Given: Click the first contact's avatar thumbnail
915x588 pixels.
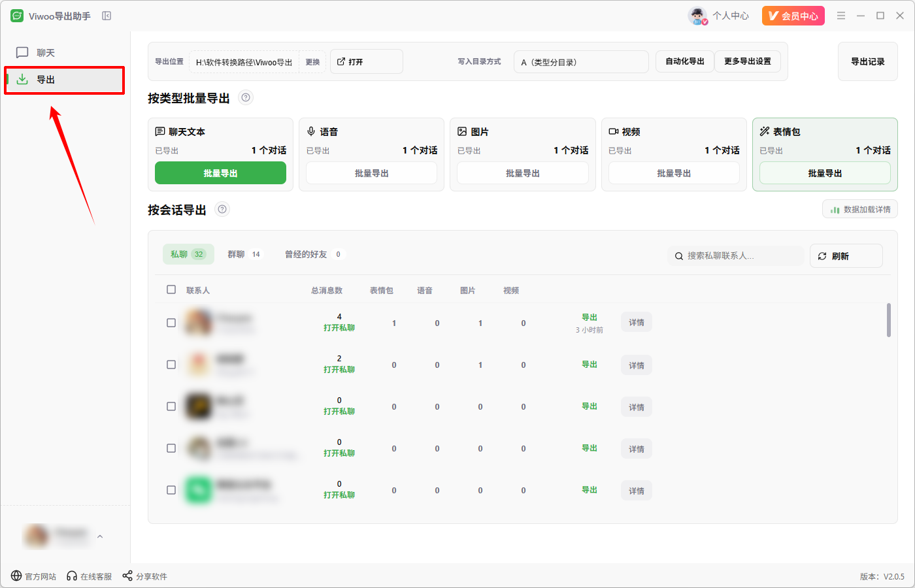Looking at the screenshot, I should point(199,323).
